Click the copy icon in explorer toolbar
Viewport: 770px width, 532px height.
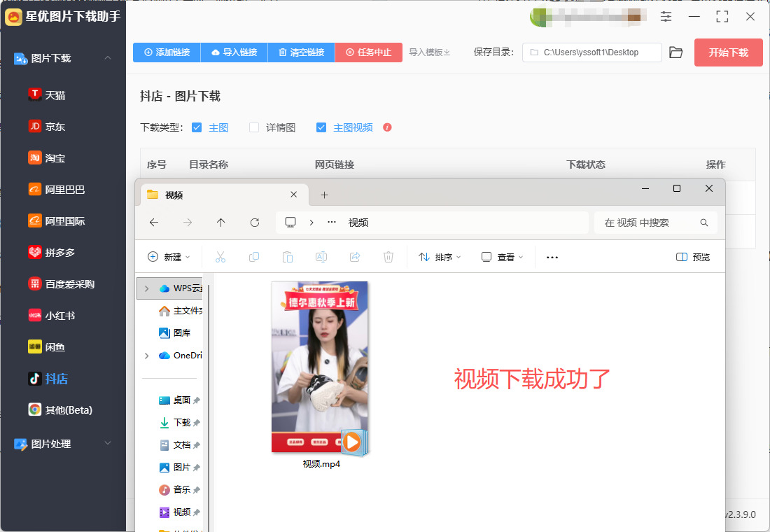254,257
